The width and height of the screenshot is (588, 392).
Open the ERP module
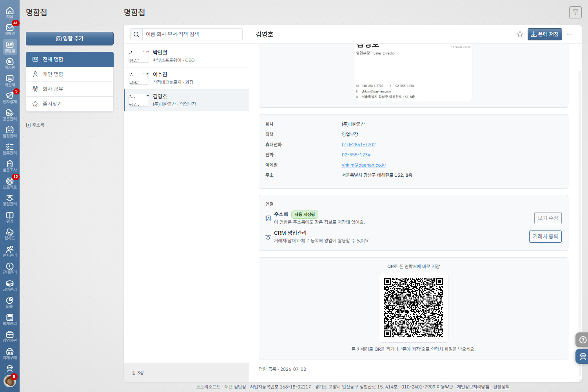coord(10,302)
